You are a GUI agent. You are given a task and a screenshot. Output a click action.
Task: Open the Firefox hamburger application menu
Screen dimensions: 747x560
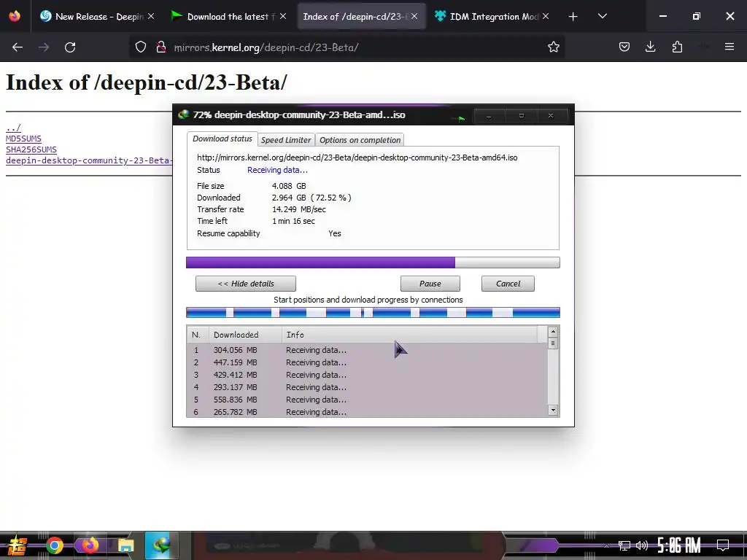[x=729, y=47]
